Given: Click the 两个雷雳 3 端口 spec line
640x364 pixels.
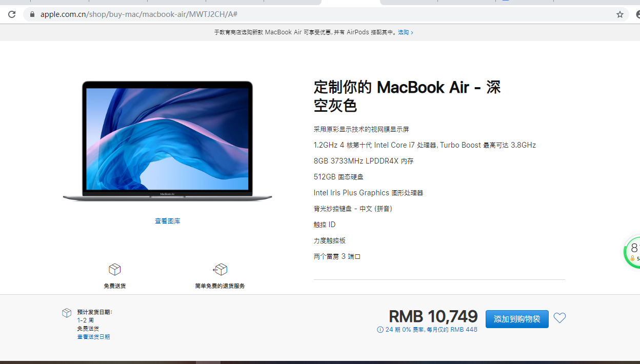Looking at the screenshot, I should pos(337,256).
